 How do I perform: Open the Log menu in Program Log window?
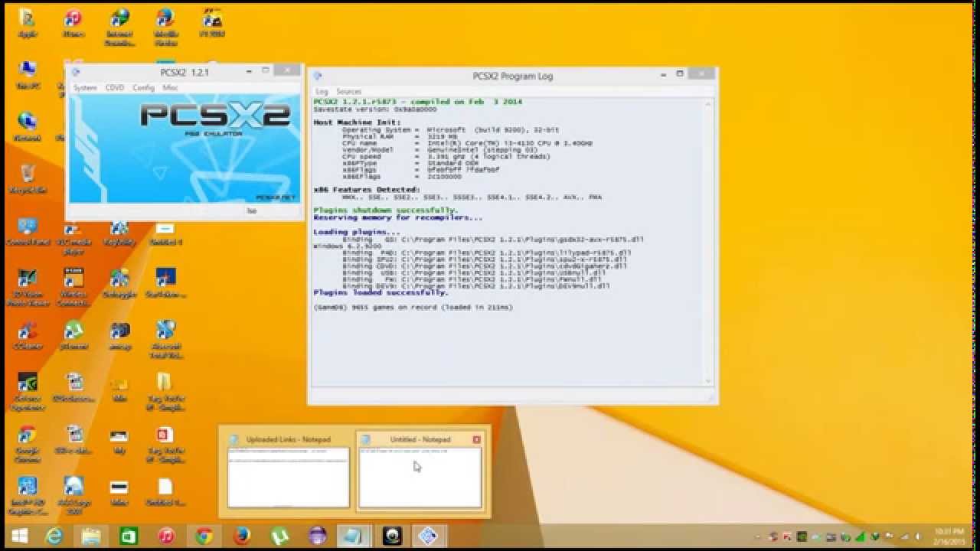click(322, 92)
